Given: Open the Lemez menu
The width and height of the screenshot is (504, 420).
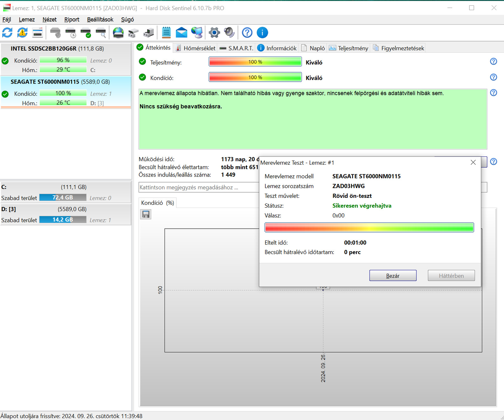Looking at the screenshot, I should [x=27, y=19].
